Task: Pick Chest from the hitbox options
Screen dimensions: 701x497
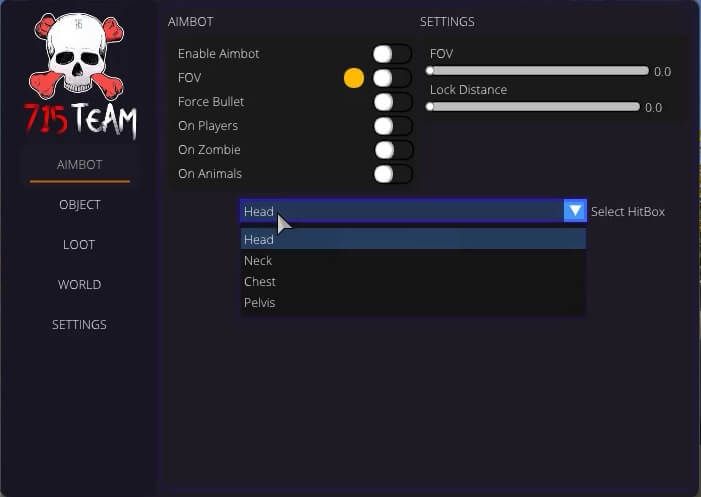Action: (x=413, y=282)
